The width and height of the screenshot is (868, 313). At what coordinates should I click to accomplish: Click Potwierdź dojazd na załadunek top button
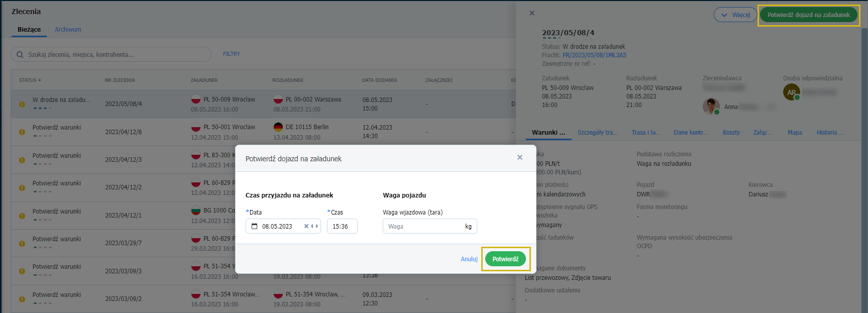(x=809, y=15)
